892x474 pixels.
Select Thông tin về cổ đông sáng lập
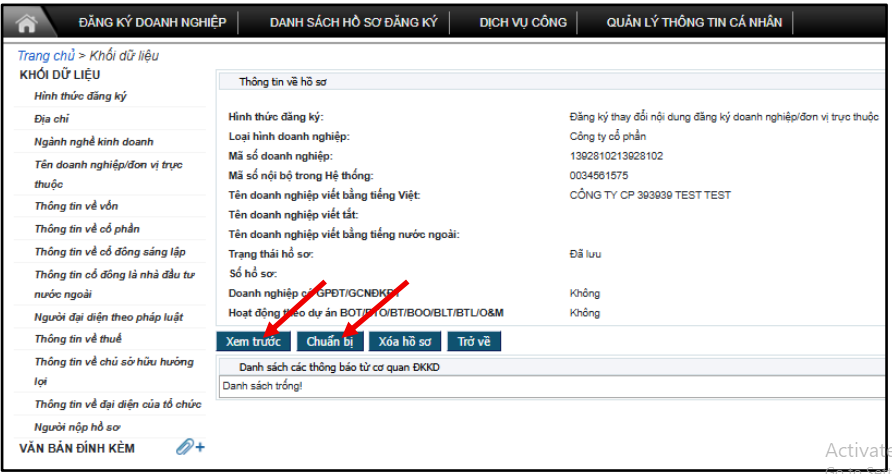tap(110, 252)
